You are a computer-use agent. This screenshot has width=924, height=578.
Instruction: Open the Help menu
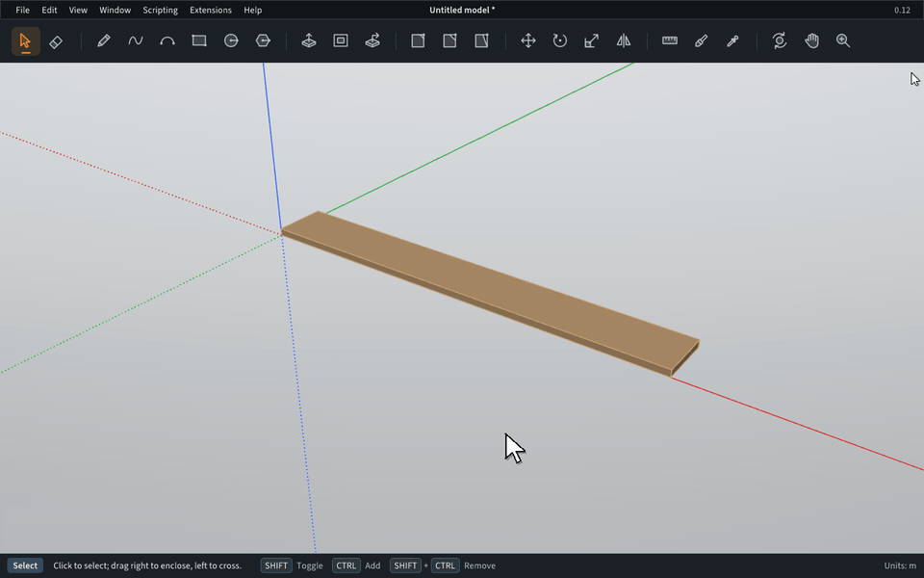(253, 10)
